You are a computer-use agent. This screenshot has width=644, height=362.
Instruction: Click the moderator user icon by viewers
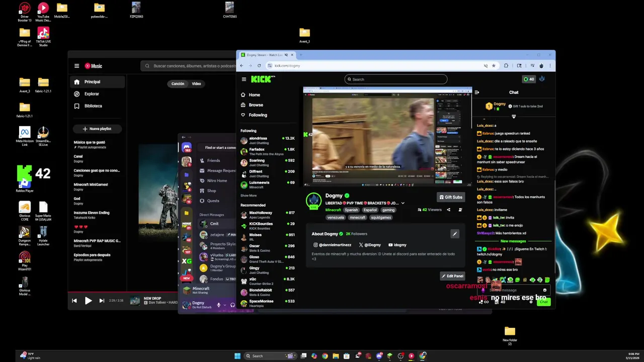(460, 210)
